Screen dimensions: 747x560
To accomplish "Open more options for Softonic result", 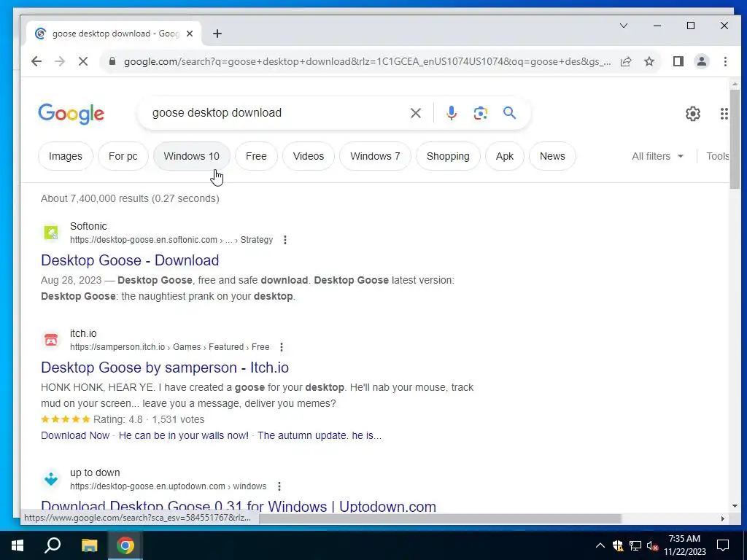I will click(x=285, y=240).
